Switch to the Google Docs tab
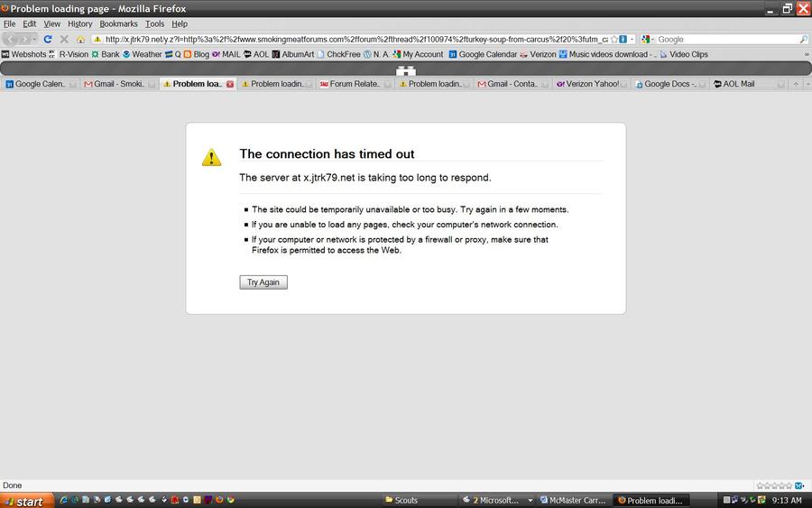 (x=669, y=84)
